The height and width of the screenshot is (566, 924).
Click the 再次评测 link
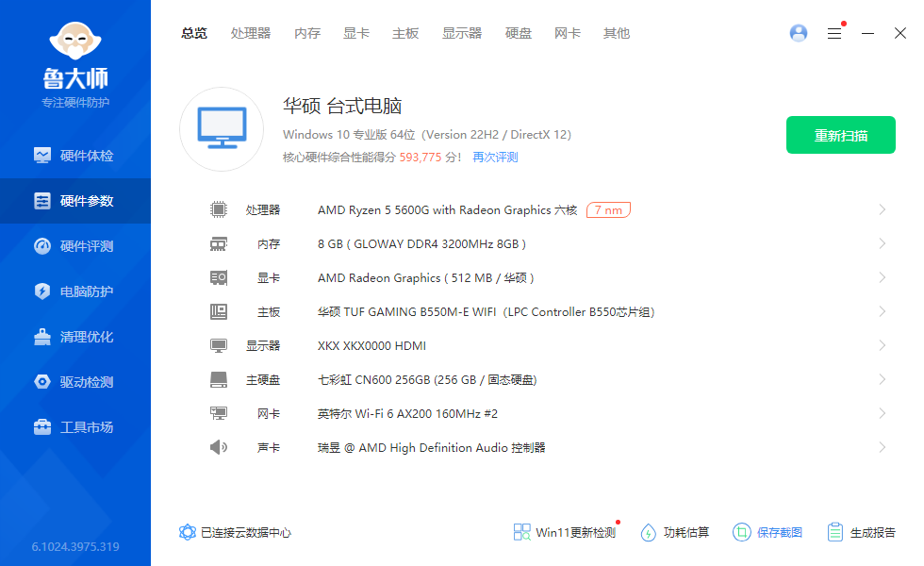495,158
